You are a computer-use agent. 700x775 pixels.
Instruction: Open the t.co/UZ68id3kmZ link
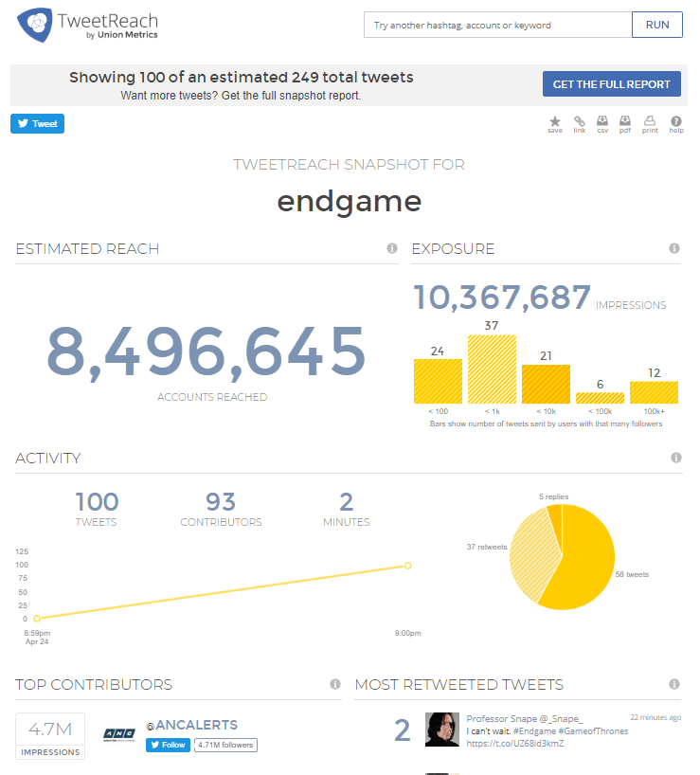[515, 744]
